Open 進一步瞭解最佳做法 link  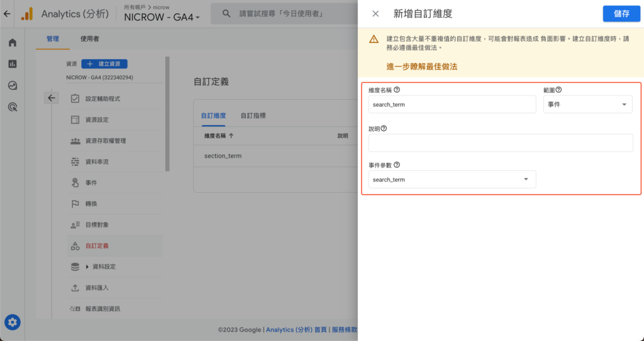[422, 67]
